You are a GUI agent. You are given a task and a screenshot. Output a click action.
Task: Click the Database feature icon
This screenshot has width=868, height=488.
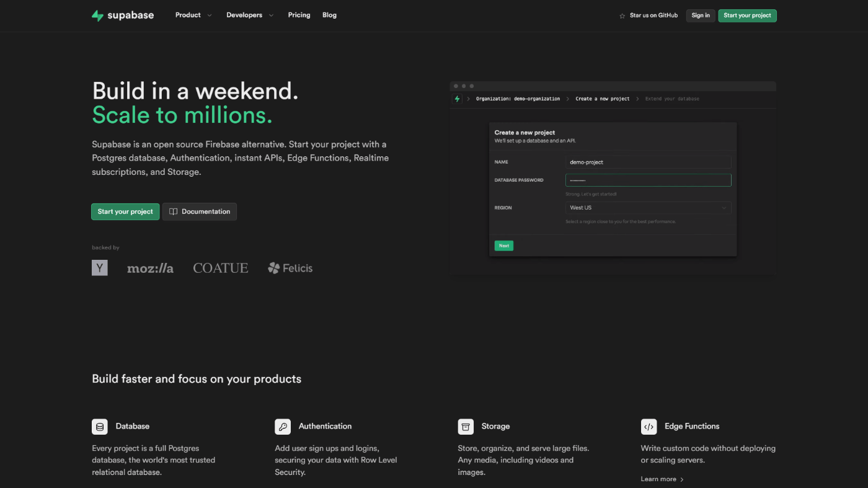click(100, 427)
